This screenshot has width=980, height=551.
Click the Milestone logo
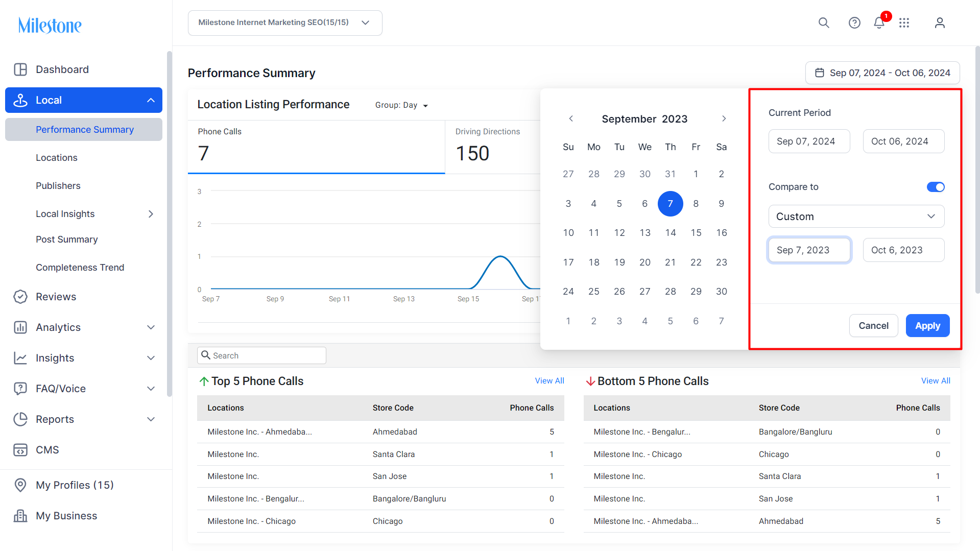(50, 25)
